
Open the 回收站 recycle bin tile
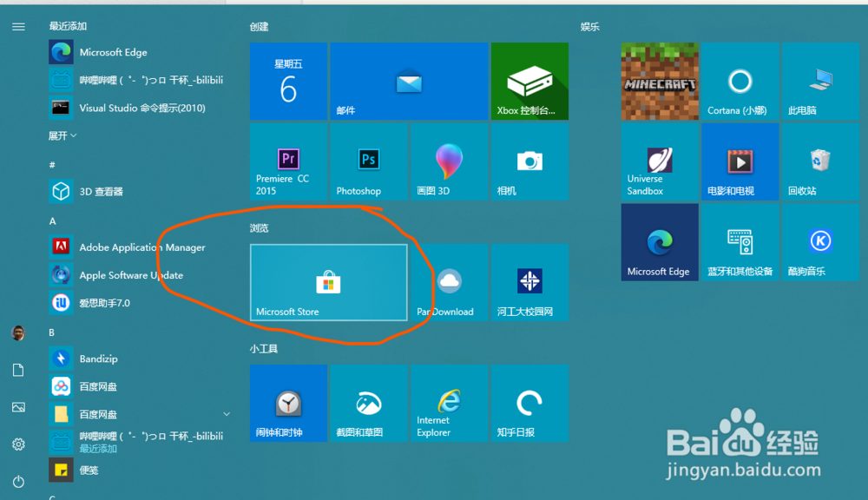point(820,161)
